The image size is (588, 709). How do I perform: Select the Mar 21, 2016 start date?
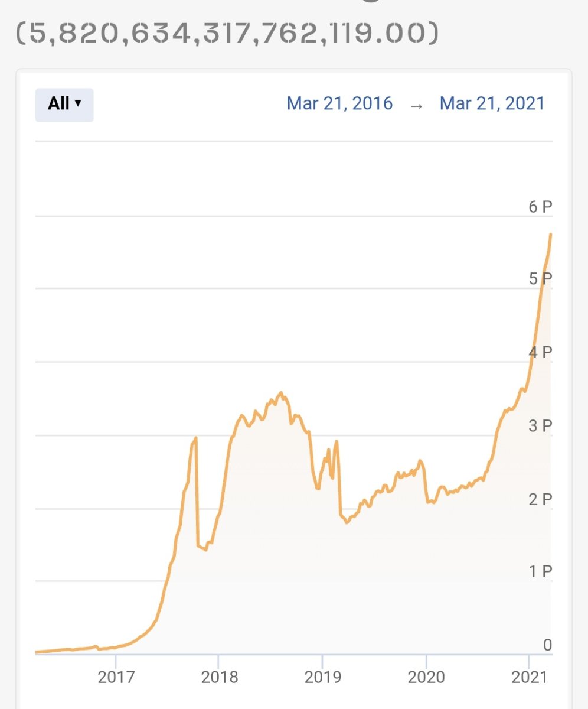point(339,103)
